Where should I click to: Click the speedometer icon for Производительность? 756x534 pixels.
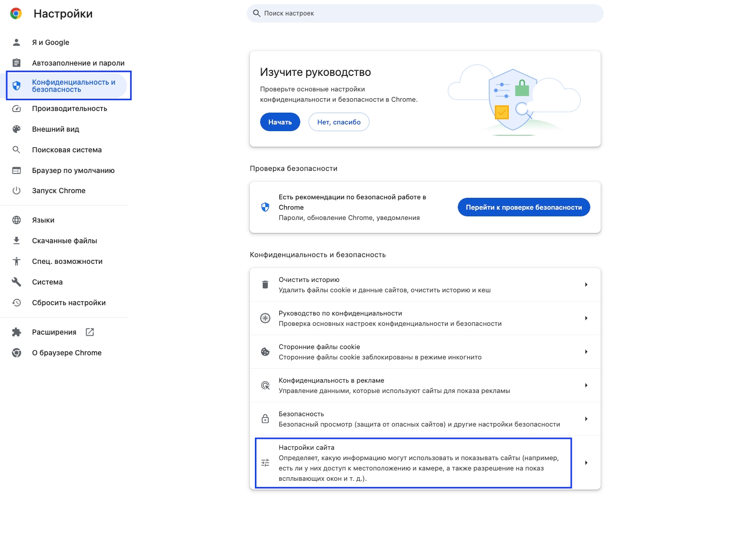pyautogui.click(x=17, y=108)
